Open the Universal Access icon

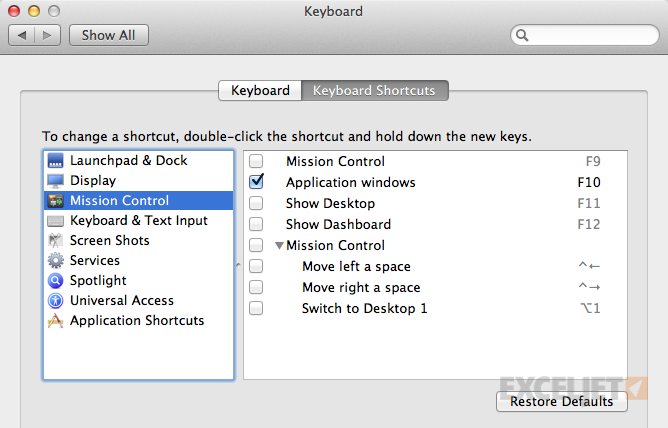pos(55,300)
